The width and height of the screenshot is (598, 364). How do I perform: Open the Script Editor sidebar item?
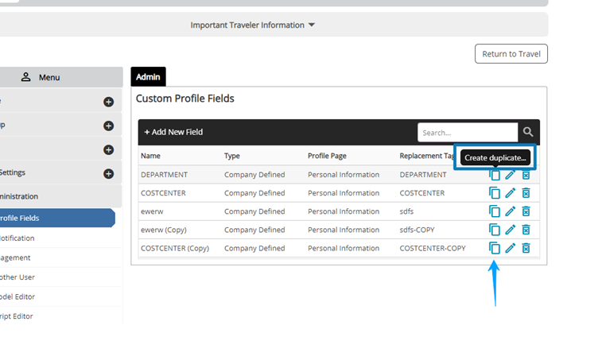[60, 316]
